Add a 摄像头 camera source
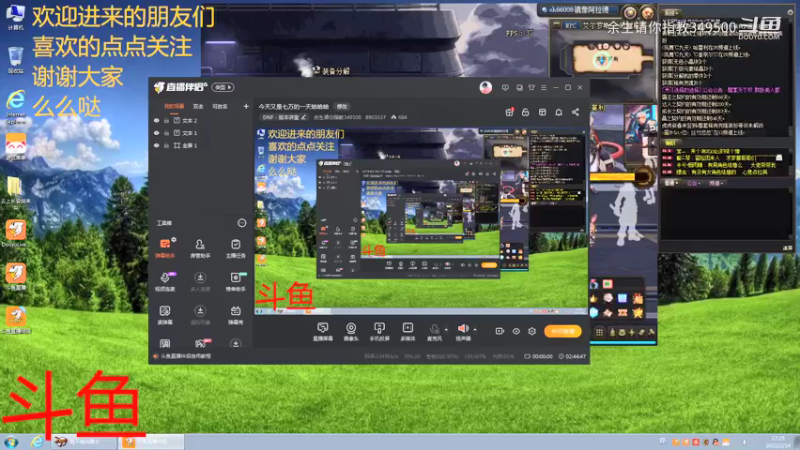 [x=351, y=331]
